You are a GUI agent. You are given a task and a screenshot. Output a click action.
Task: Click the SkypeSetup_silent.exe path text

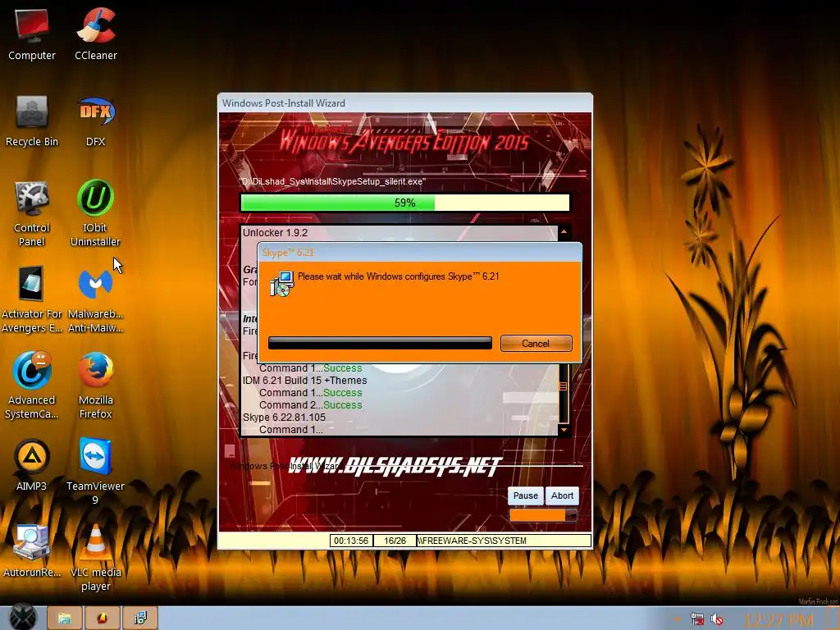pyautogui.click(x=334, y=181)
